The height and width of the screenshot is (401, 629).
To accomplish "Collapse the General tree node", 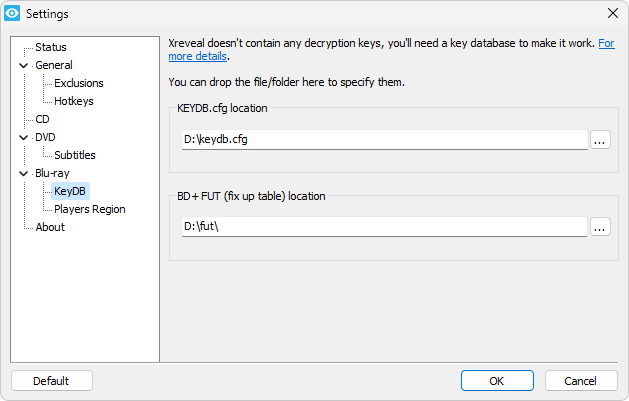I will click(24, 65).
